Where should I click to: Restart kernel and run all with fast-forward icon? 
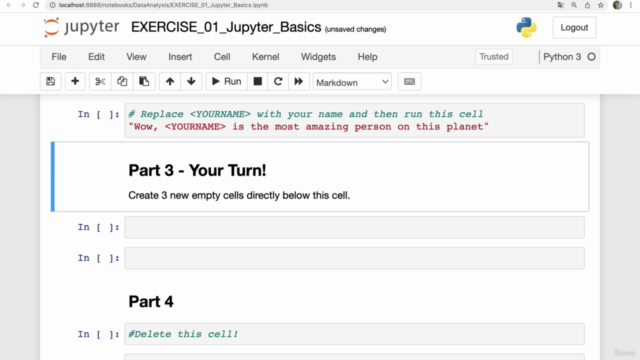click(299, 82)
